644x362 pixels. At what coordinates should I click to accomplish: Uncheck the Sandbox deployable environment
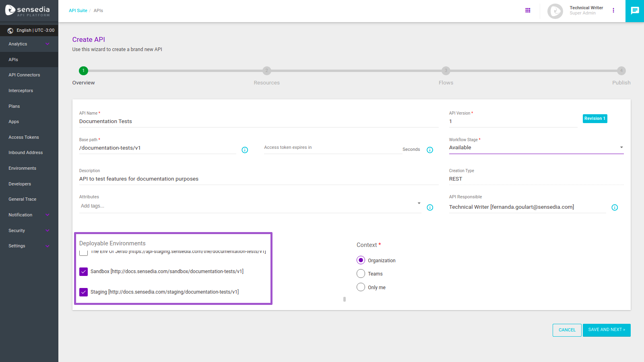tap(83, 271)
